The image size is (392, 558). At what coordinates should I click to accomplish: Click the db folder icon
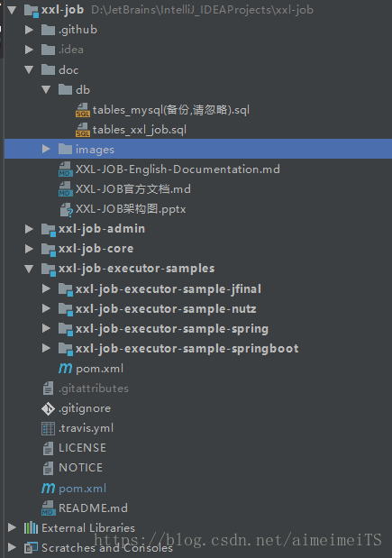pyautogui.click(x=65, y=89)
